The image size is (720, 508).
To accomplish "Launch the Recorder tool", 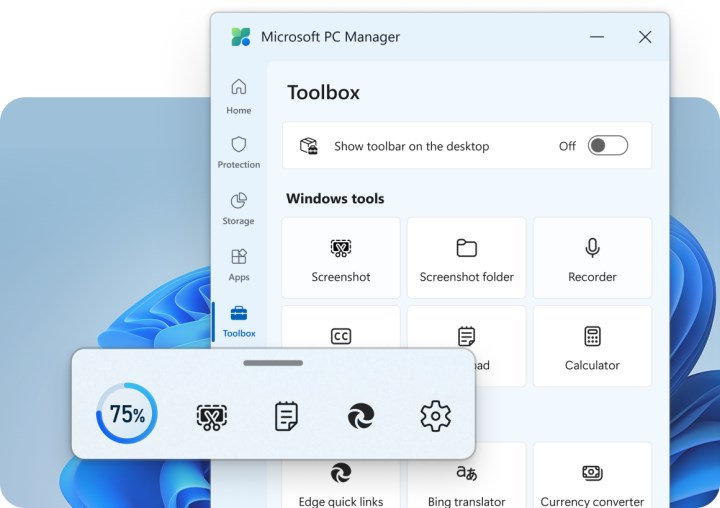I will [x=592, y=258].
